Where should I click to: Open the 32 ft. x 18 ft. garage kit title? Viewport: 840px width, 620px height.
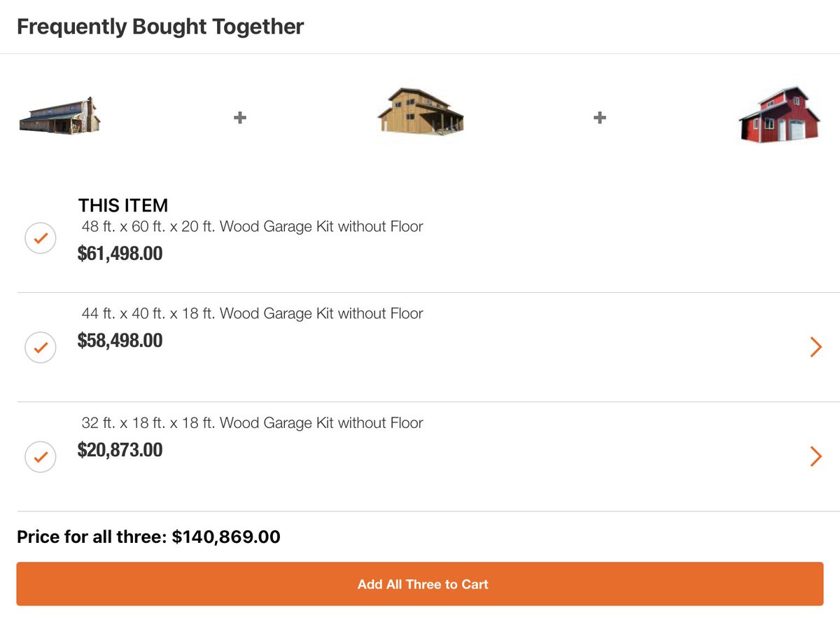252,423
